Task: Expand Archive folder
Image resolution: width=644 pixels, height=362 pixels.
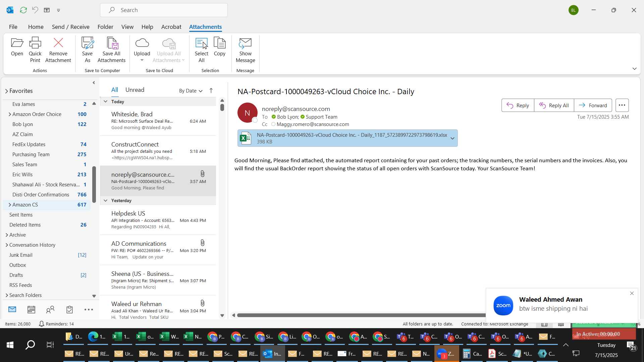Action: [x=7, y=235]
